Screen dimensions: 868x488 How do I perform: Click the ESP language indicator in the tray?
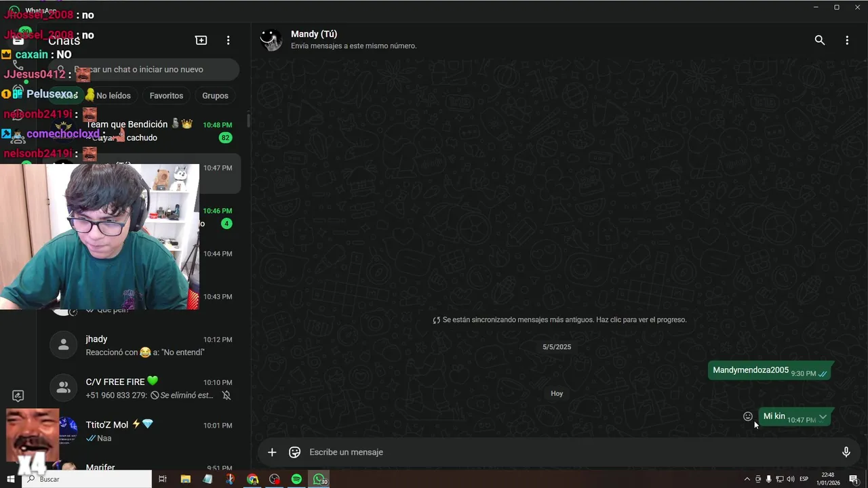[804, 479]
